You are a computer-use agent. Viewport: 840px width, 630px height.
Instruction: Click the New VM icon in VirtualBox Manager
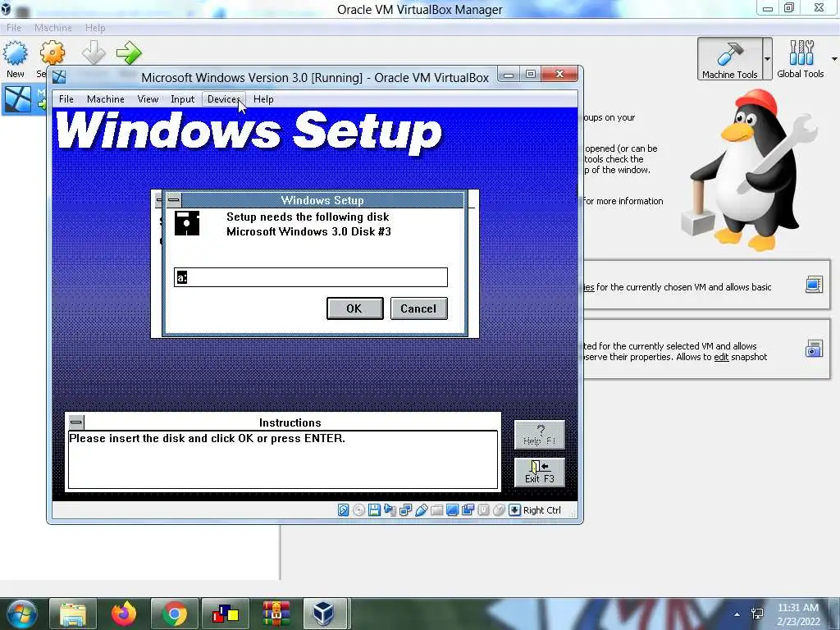15,53
